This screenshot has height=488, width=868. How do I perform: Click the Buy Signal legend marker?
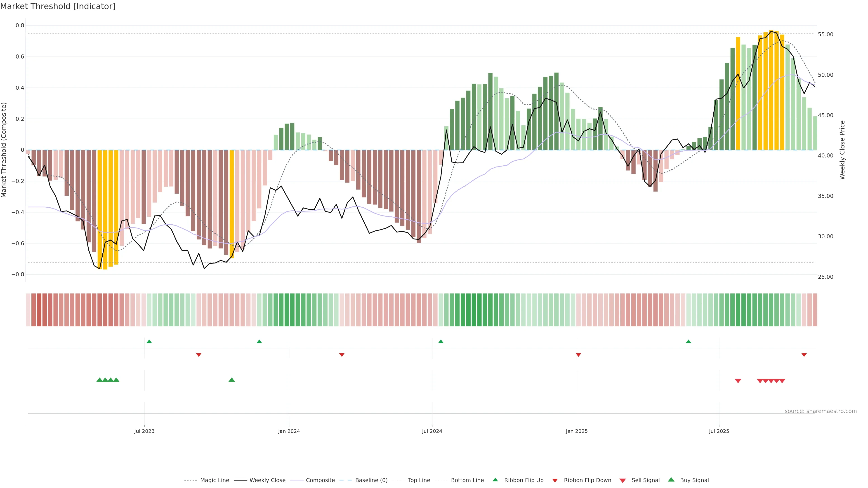point(671,480)
